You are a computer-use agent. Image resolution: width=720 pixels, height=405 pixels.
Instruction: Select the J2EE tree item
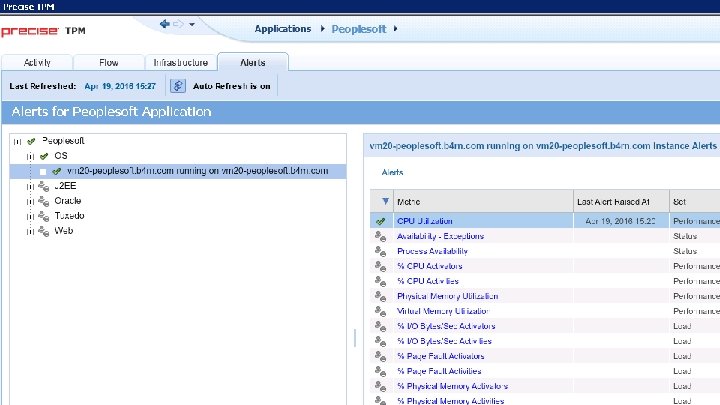[x=65, y=186]
